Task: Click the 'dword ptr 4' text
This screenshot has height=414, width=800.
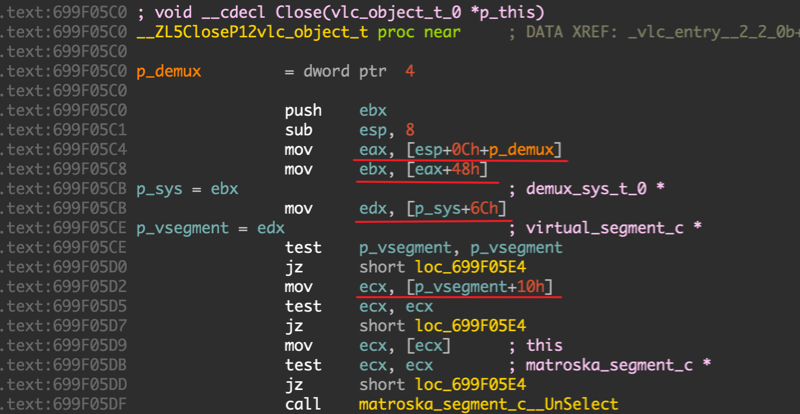Action: pos(357,71)
